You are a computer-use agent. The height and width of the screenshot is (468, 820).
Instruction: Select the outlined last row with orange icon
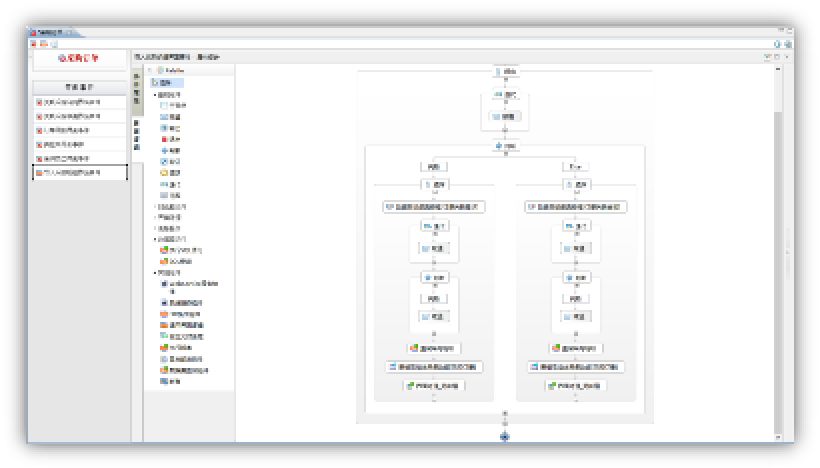point(80,173)
